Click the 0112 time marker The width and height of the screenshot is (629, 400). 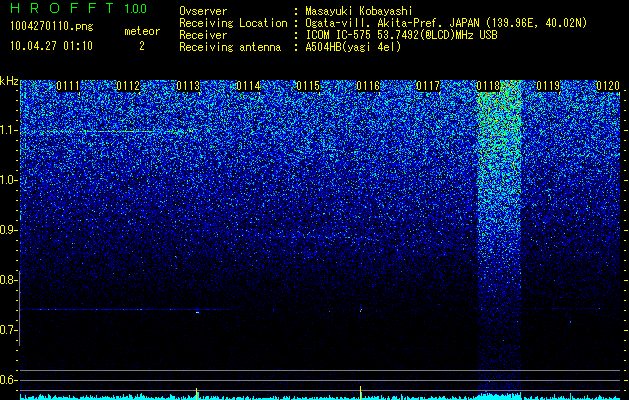tap(128, 86)
